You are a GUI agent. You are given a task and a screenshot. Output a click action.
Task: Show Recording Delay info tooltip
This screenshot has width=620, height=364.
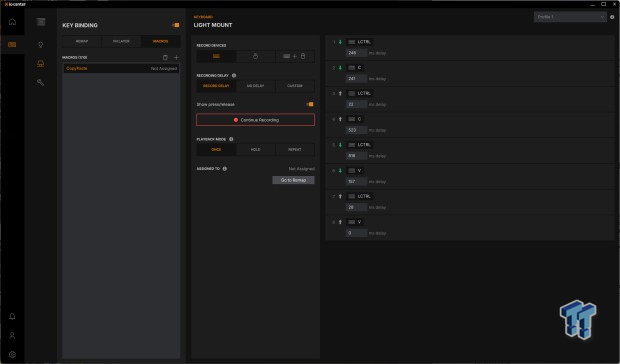(x=234, y=75)
